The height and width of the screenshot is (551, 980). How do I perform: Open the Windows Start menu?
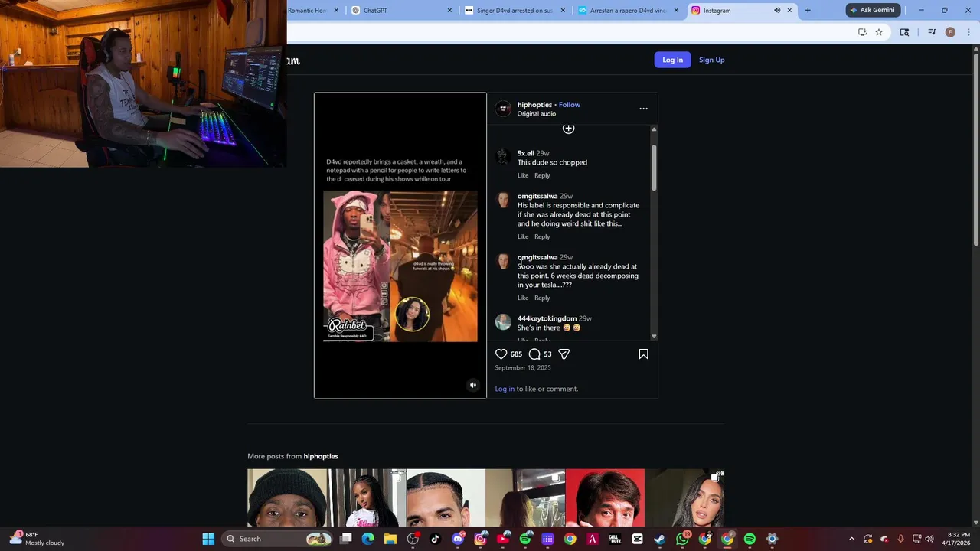click(x=208, y=539)
